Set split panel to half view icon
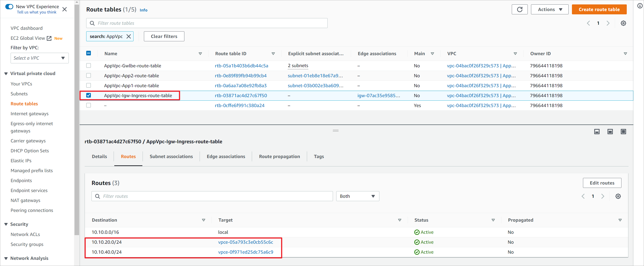Image resolution: width=644 pixels, height=266 pixels. point(610,132)
